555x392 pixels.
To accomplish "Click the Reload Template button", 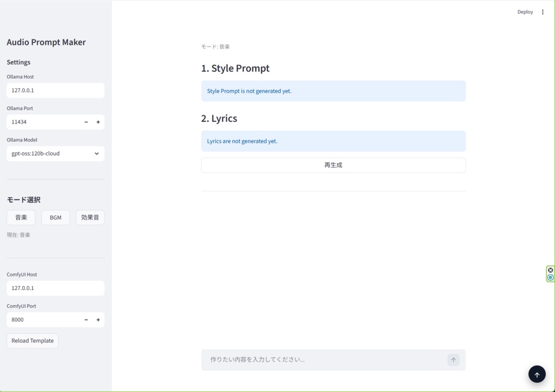I will point(32,340).
